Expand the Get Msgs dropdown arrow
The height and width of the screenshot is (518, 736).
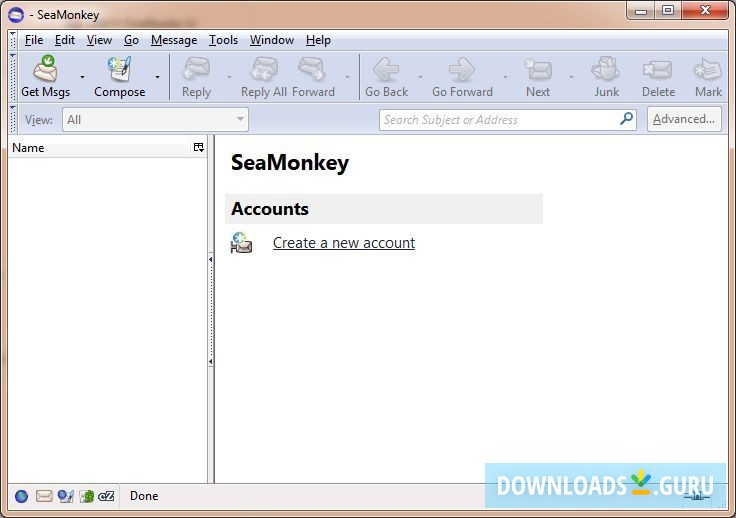click(x=82, y=77)
